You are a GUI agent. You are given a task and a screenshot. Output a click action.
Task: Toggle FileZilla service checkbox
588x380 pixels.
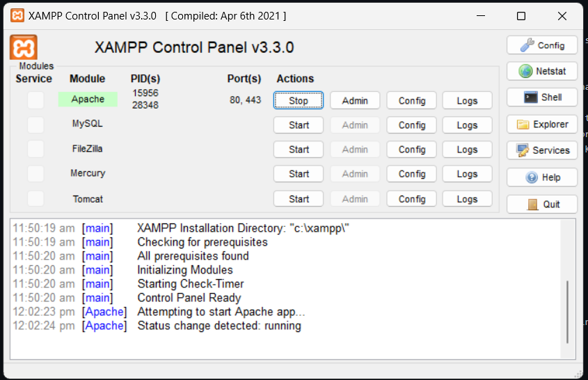(35, 149)
